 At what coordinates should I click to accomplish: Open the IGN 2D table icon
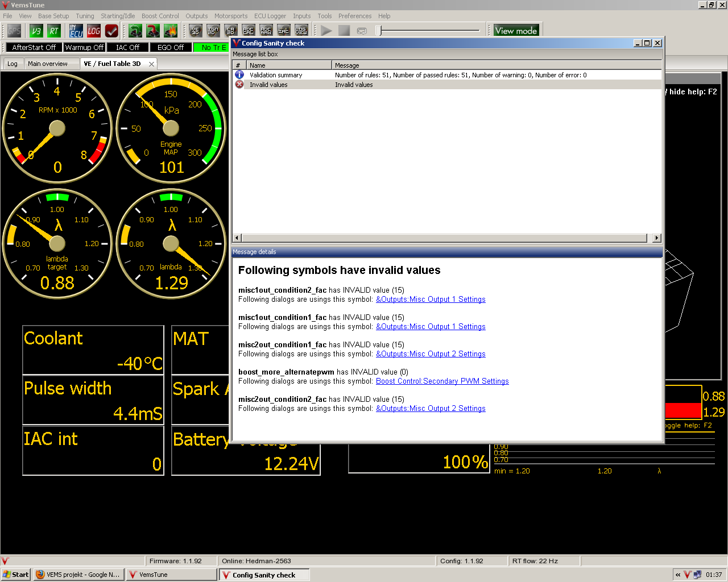click(213, 31)
